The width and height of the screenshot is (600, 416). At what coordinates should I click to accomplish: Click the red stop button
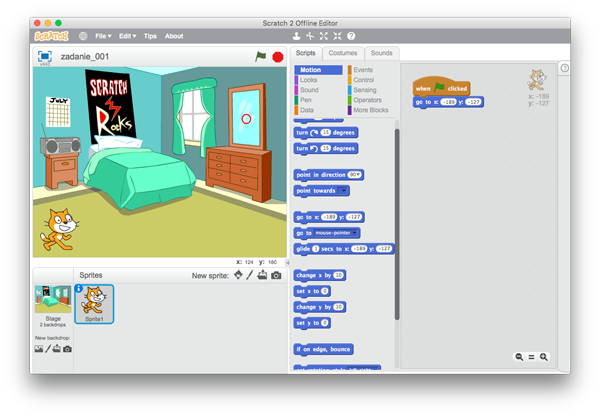278,57
